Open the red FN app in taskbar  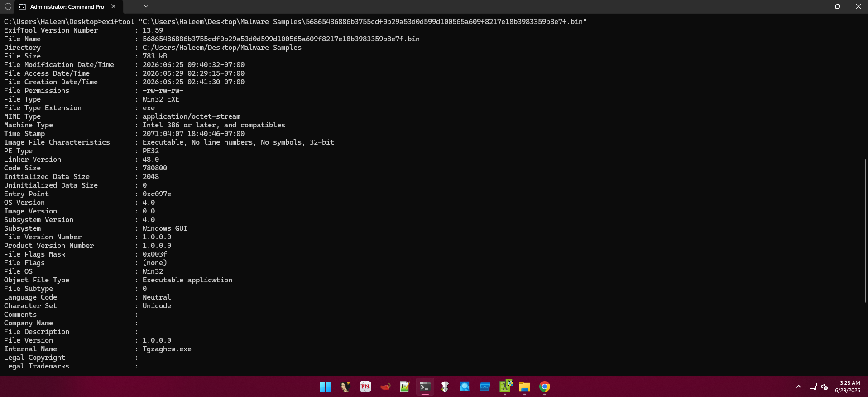(x=365, y=387)
